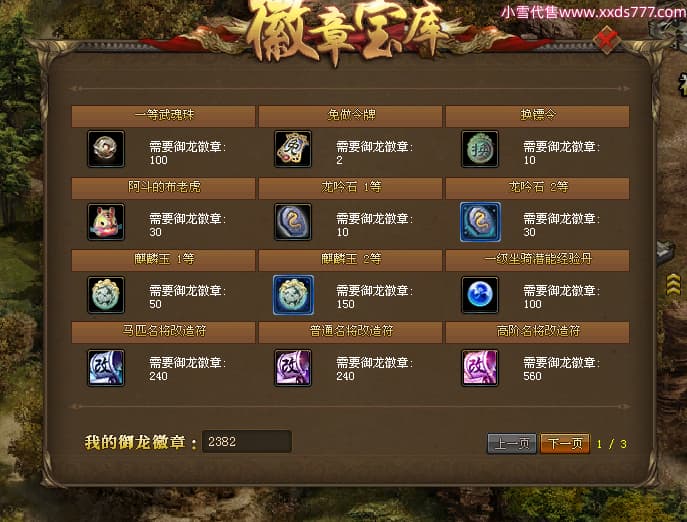Pick the 马匹名将改造符 scroll icon

click(x=106, y=367)
